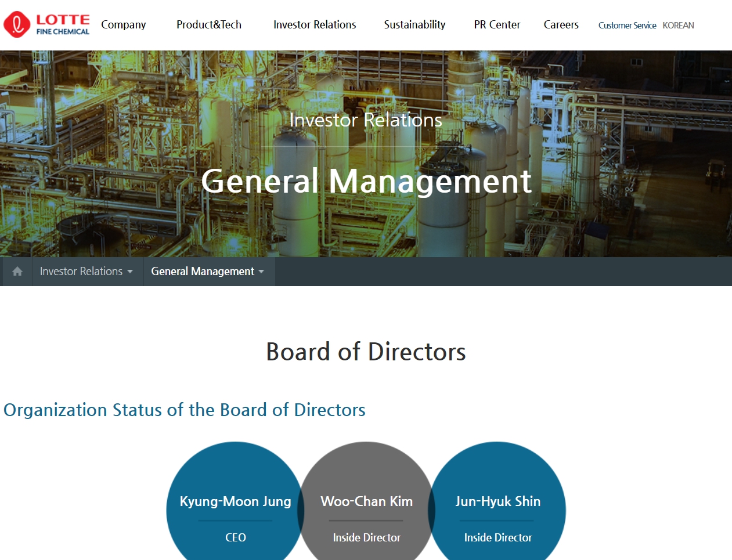Open the Sustainability navigation menu
Viewport: 732px width, 560px height.
point(414,25)
